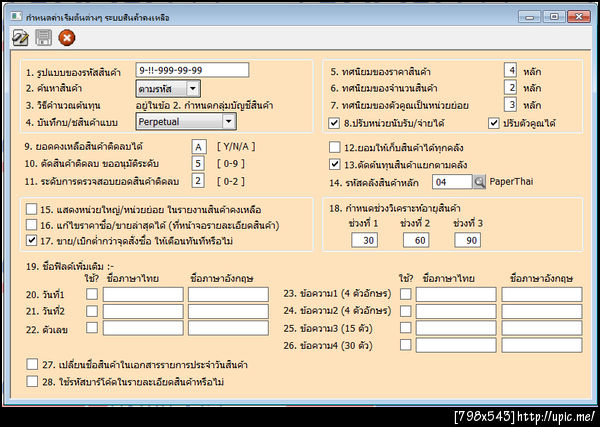Enable checkbox 12 ยอมให้เก็บสินค้าได้ทุกคลัง
This screenshot has height=427, width=600.
point(334,147)
